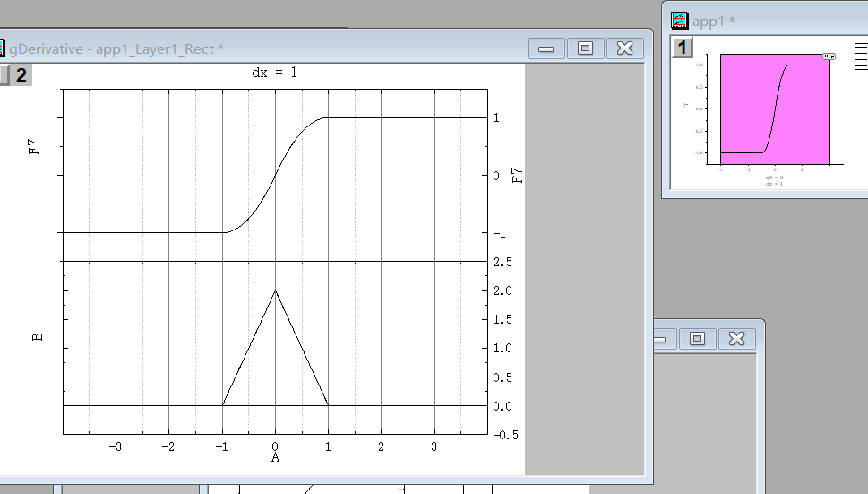Click the 2.5 tick label on right axis
Image resolution: width=868 pixels, height=494 pixels.
click(503, 262)
